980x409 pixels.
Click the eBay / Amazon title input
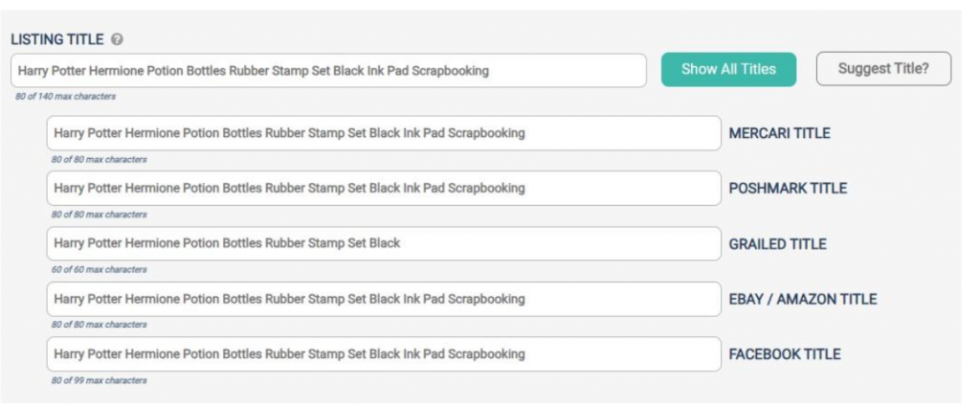tap(384, 299)
